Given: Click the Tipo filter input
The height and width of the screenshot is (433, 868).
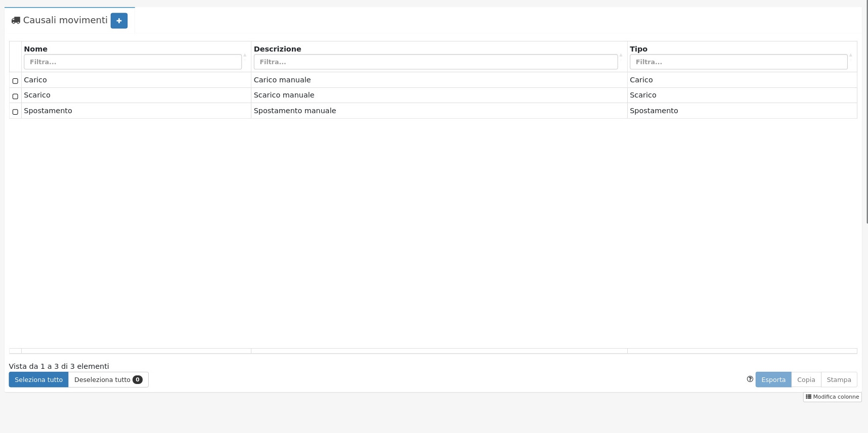Looking at the screenshot, I should point(738,62).
